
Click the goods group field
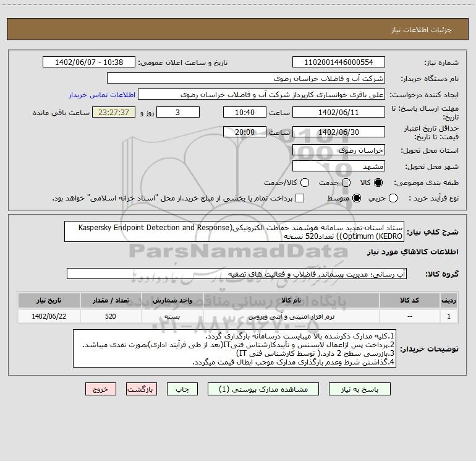coord(237,274)
